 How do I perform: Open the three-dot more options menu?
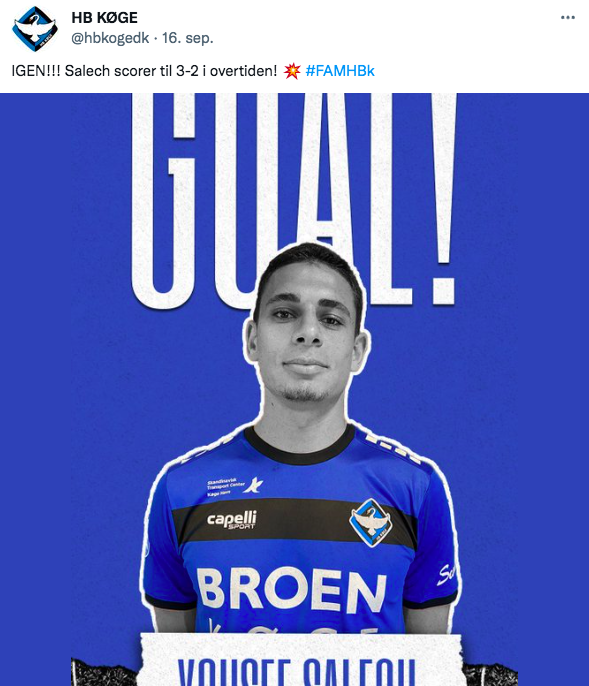[x=568, y=18]
